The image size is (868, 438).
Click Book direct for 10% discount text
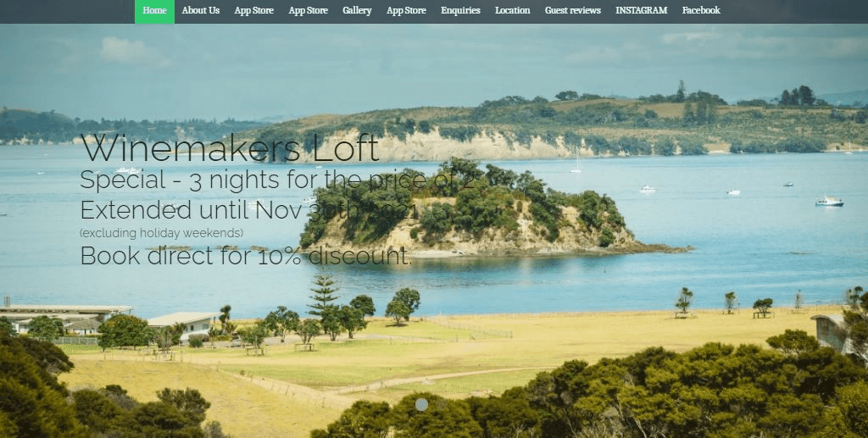(x=246, y=256)
